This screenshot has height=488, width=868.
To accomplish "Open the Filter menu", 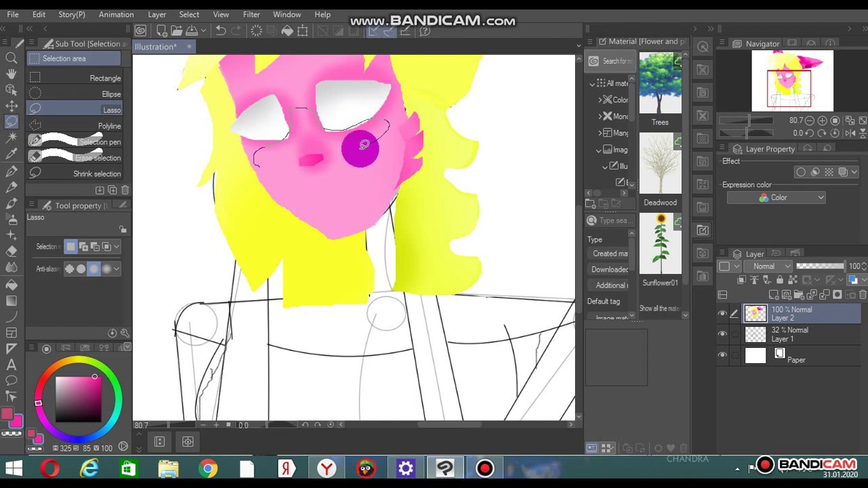I will (x=251, y=14).
